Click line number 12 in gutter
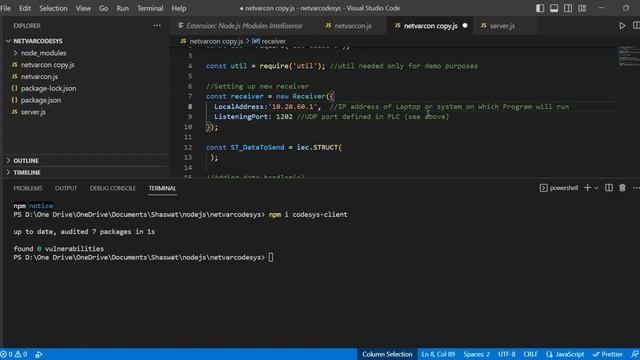Screen dimensions: 640x360 [x=188, y=147]
